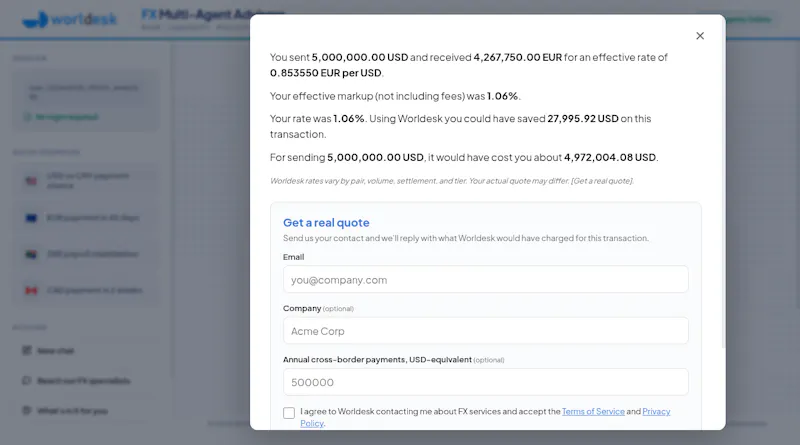Click the Canada flag icon in sidebar

[31, 290]
